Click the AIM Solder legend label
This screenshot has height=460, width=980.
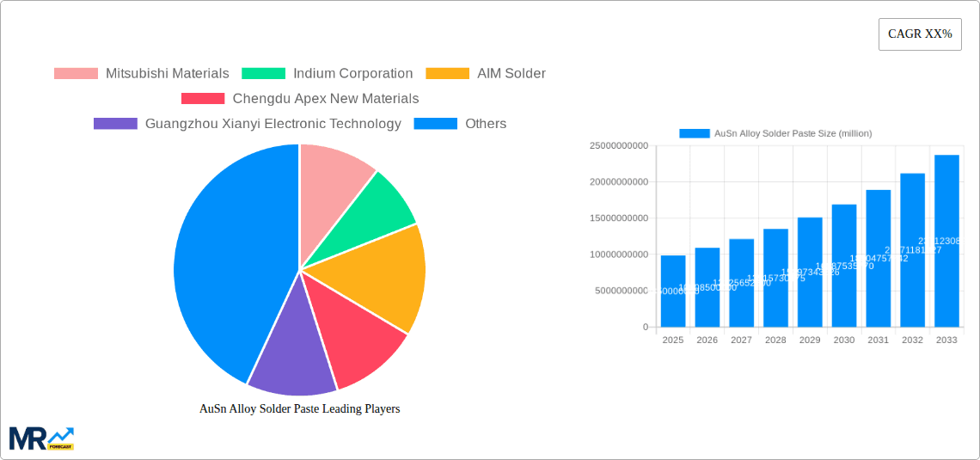tap(511, 74)
